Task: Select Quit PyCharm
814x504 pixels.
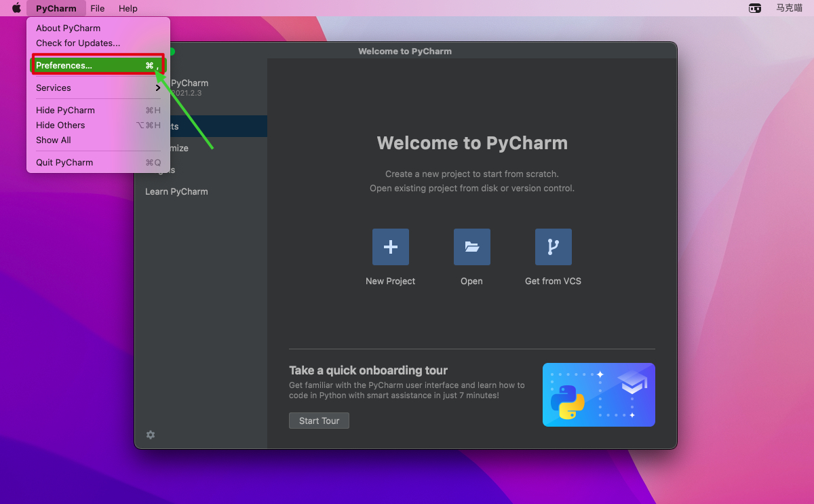Action: pyautogui.click(x=98, y=162)
